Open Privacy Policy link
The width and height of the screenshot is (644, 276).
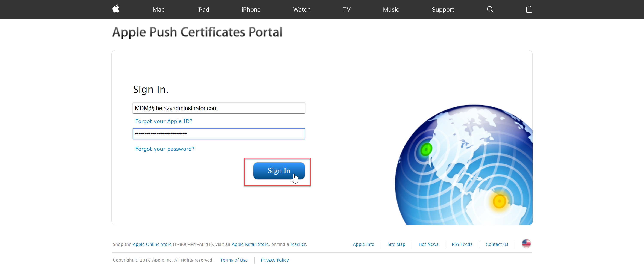275,260
